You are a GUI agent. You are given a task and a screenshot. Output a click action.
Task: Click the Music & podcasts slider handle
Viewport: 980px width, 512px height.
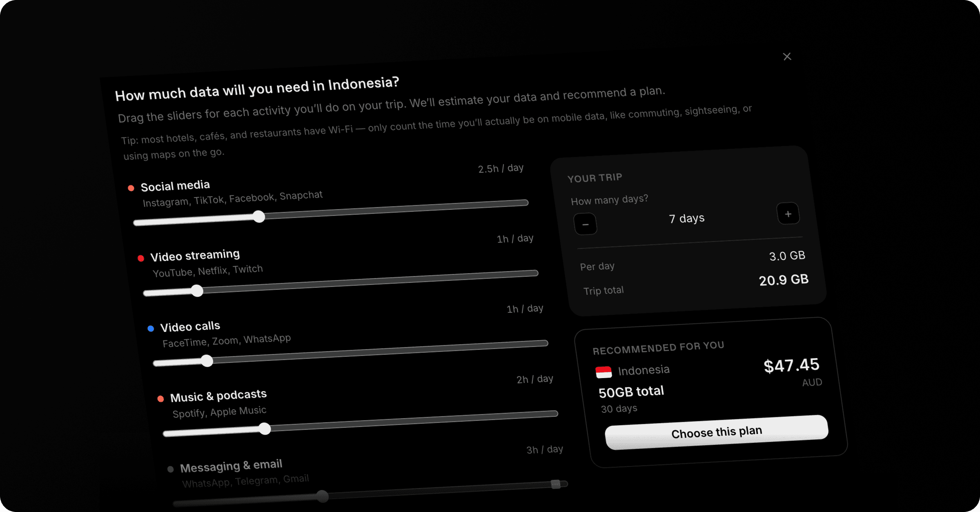(265, 429)
